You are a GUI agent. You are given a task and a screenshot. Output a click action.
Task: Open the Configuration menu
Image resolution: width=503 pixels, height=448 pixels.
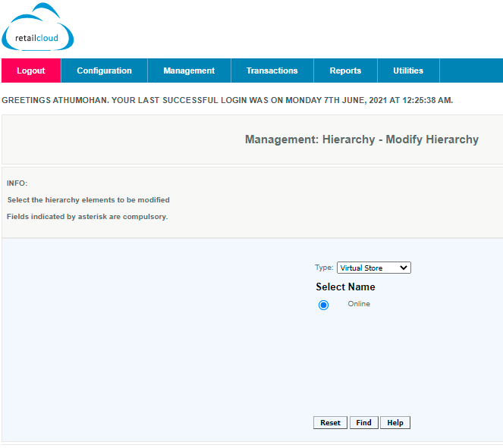point(104,70)
